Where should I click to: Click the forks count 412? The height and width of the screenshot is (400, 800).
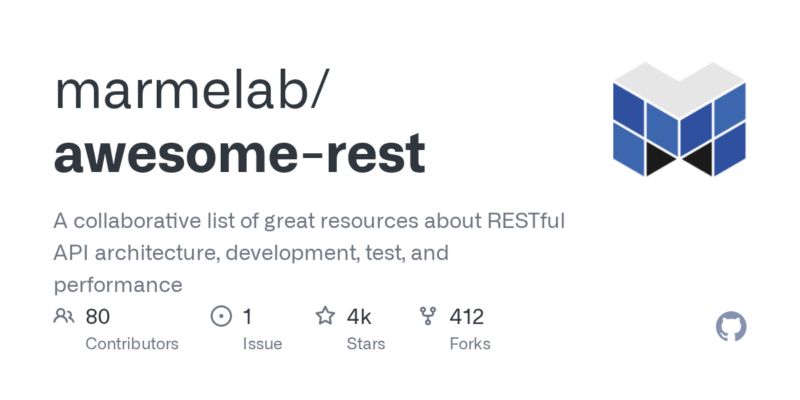click(467, 317)
